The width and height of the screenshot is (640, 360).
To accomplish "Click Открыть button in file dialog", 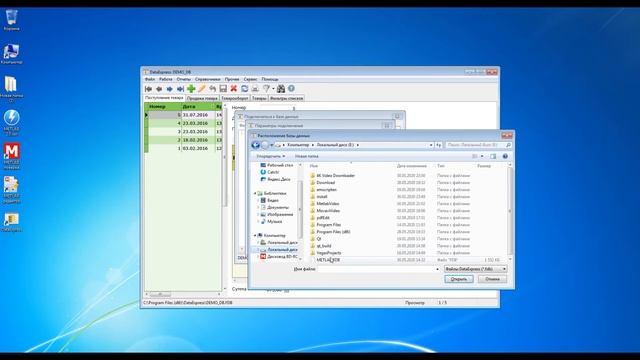I will [459, 279].
